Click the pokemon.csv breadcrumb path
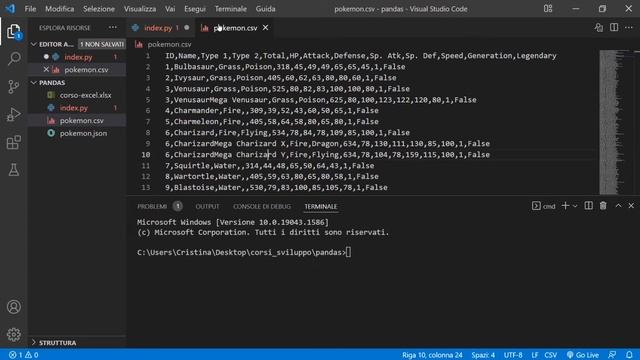Image resolution: width=640 pixels, height=360 pixels. coord(169,44)
